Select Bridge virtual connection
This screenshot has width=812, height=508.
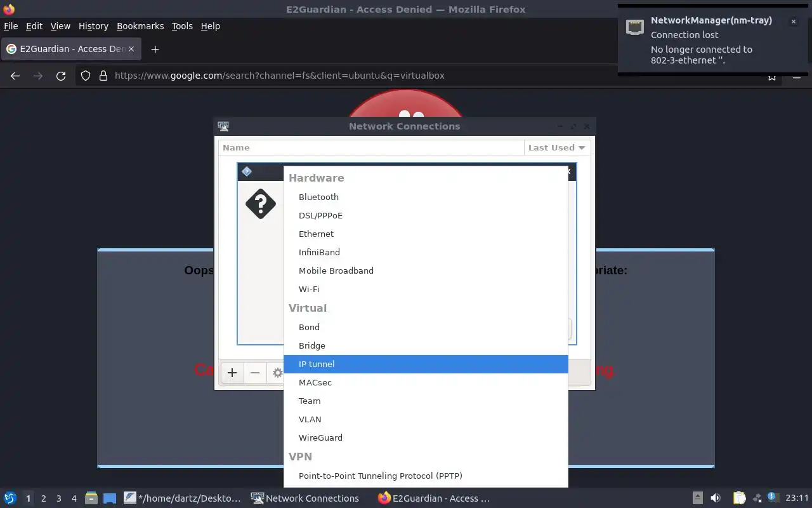click(x=426, y=345)
